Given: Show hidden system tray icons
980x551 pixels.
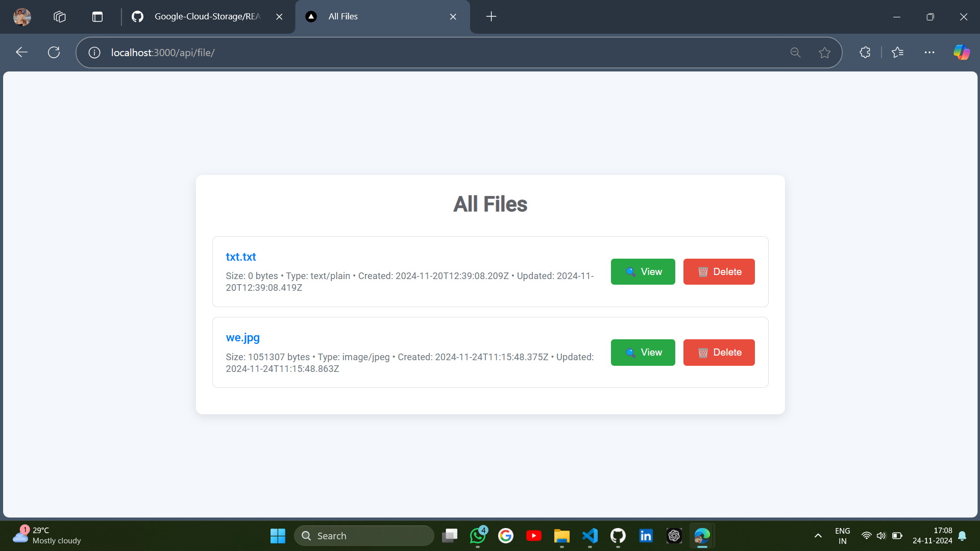Looking at the screenshot, I should pyautogui.click(x=818, y=536).
